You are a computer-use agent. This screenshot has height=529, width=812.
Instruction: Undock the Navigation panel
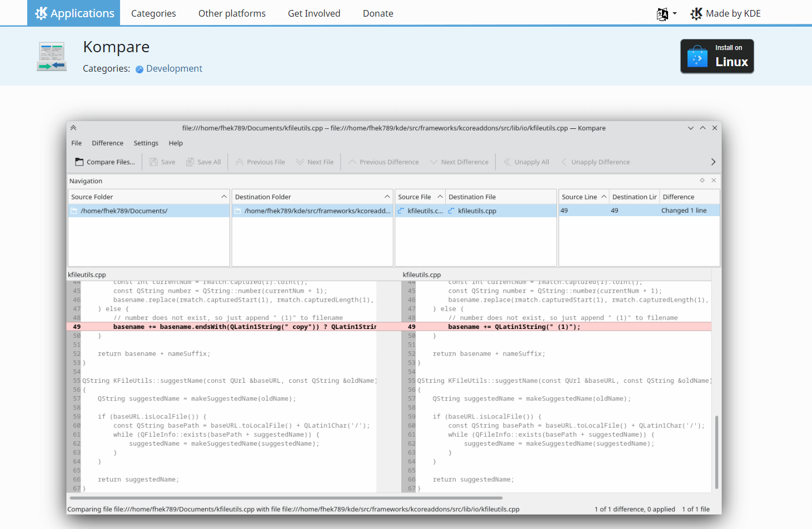pos(702,180)
